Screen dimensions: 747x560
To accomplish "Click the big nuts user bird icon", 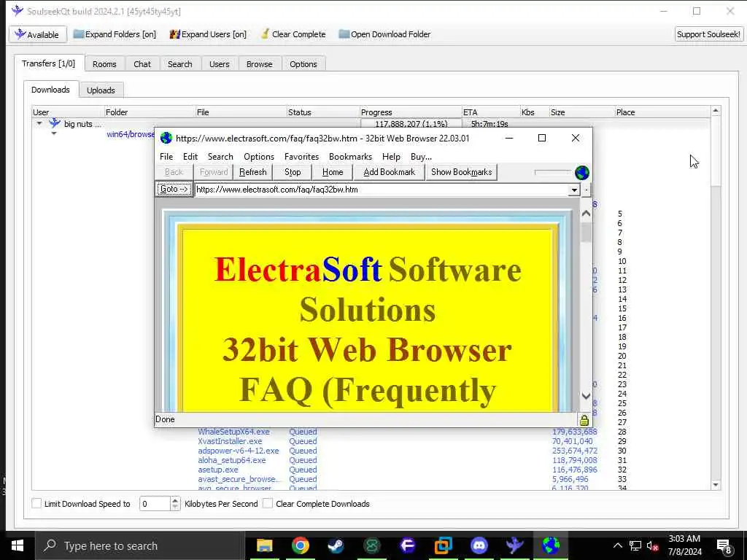I will click(55, 124).
